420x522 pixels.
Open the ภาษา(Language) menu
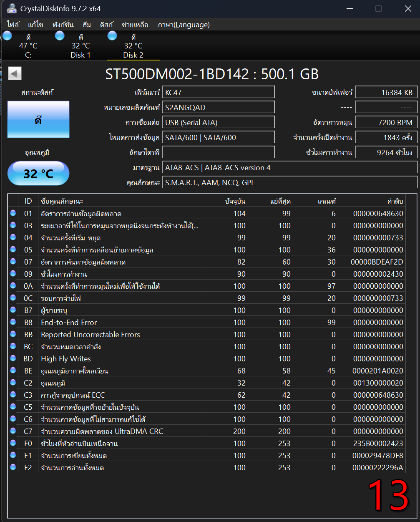click(184, 25)
